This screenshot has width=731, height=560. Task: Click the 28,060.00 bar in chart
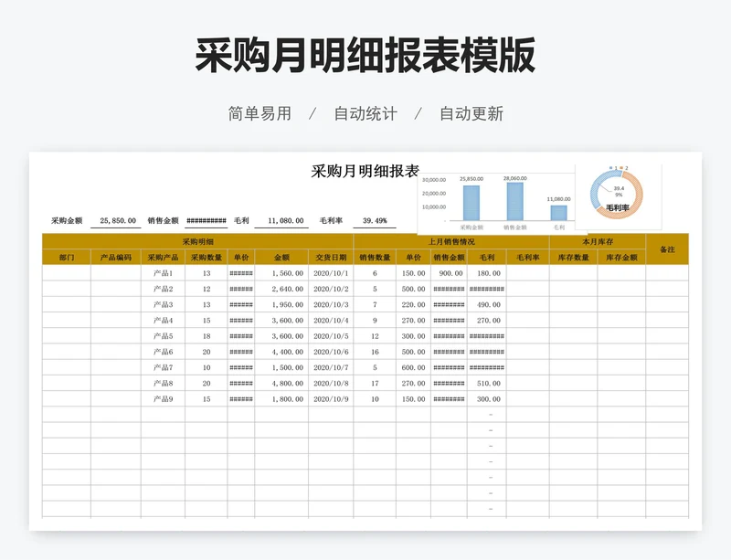click(x=515, y=201)
